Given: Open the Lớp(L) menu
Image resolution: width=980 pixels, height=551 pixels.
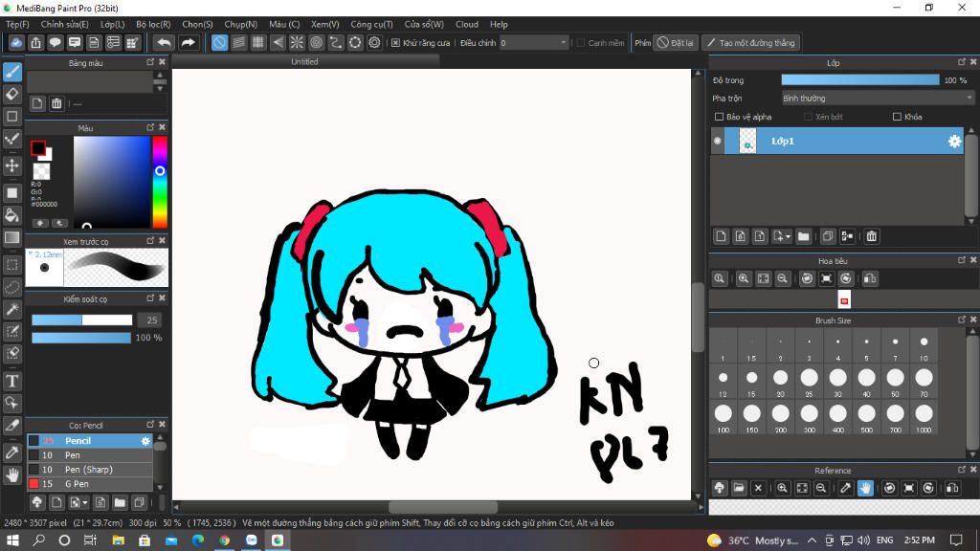Looking at the screenshot, I should 113,24.
